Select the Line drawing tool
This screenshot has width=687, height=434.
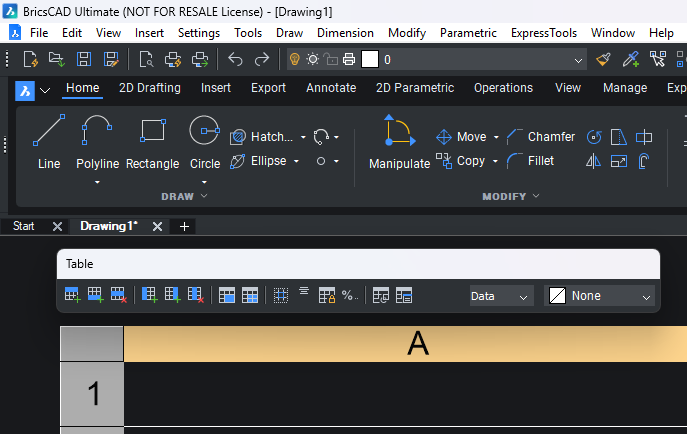(49, 141)
